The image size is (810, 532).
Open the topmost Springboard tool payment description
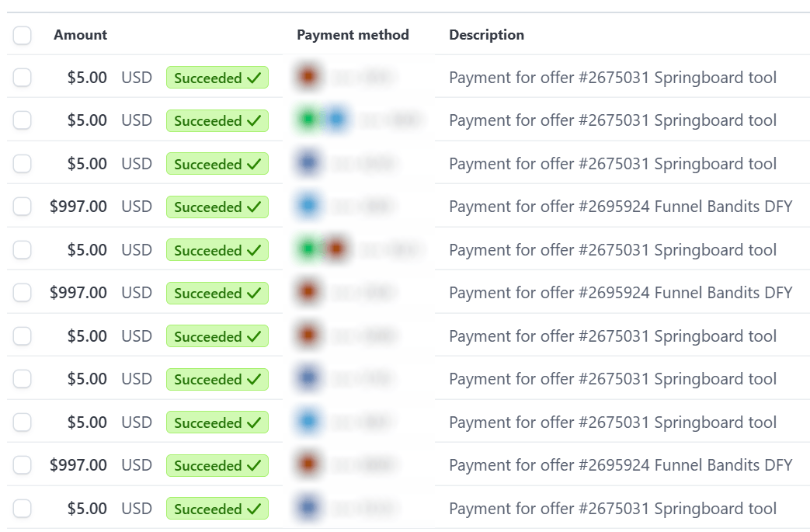click(x=612, y=78)
